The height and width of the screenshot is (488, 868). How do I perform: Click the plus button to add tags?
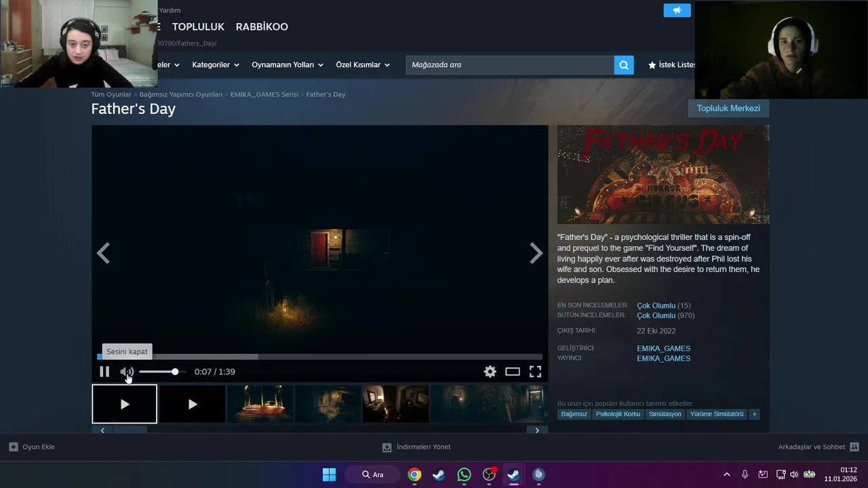point(754,414)
